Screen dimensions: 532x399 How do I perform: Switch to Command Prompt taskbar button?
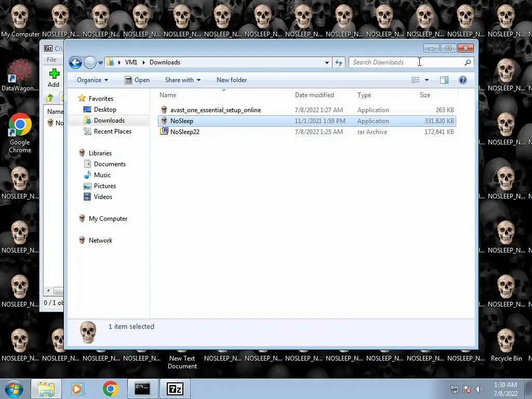[142, 389]
